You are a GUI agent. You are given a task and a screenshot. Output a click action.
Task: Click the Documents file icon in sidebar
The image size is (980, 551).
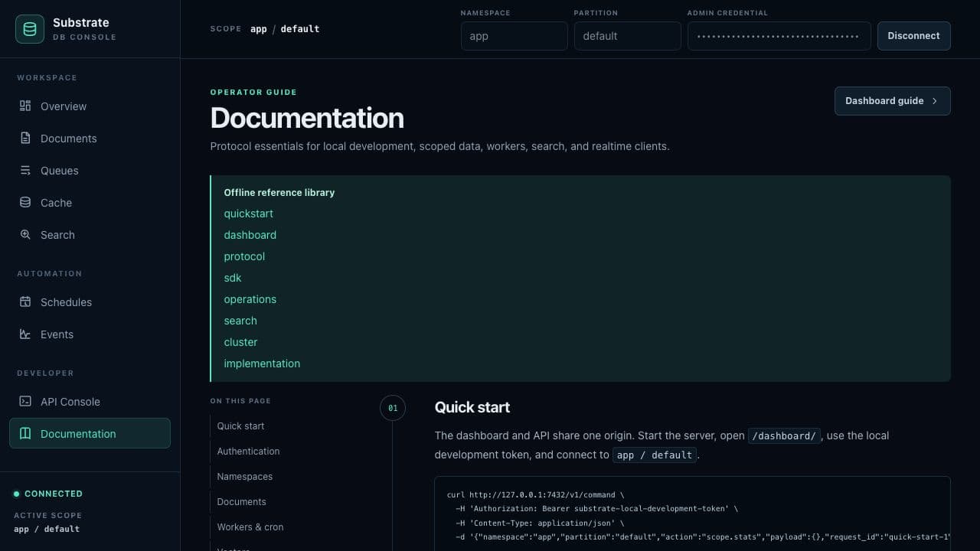coord(25,138)
